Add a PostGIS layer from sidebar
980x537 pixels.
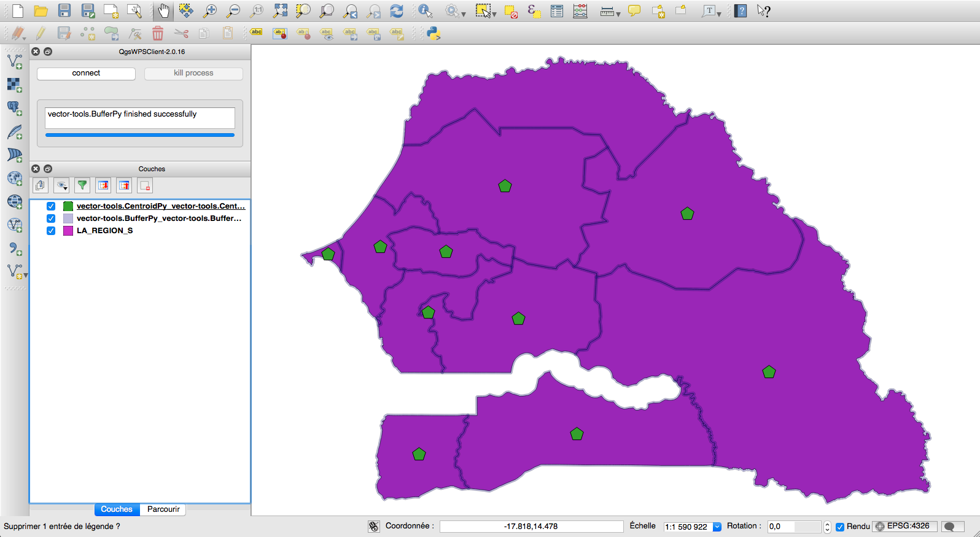tap(15, 108)
